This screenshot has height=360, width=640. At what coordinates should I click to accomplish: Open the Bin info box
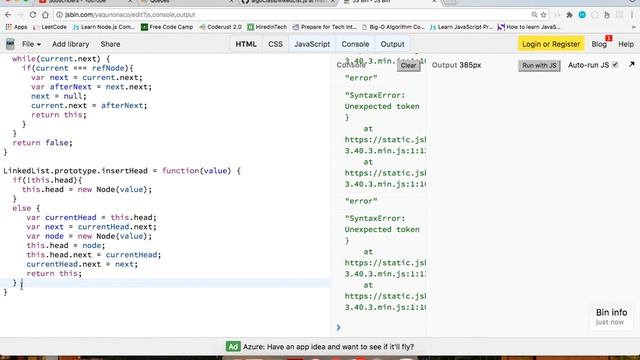[611, 316]
